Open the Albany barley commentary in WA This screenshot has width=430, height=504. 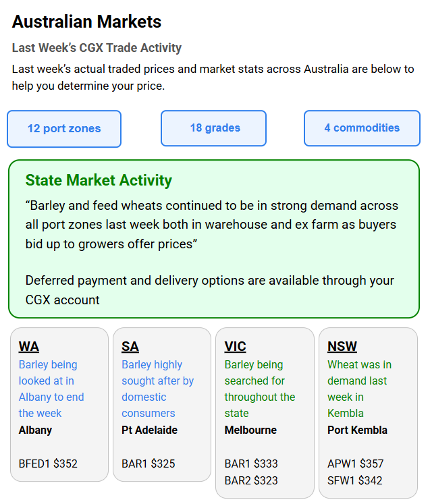point(51,389)
